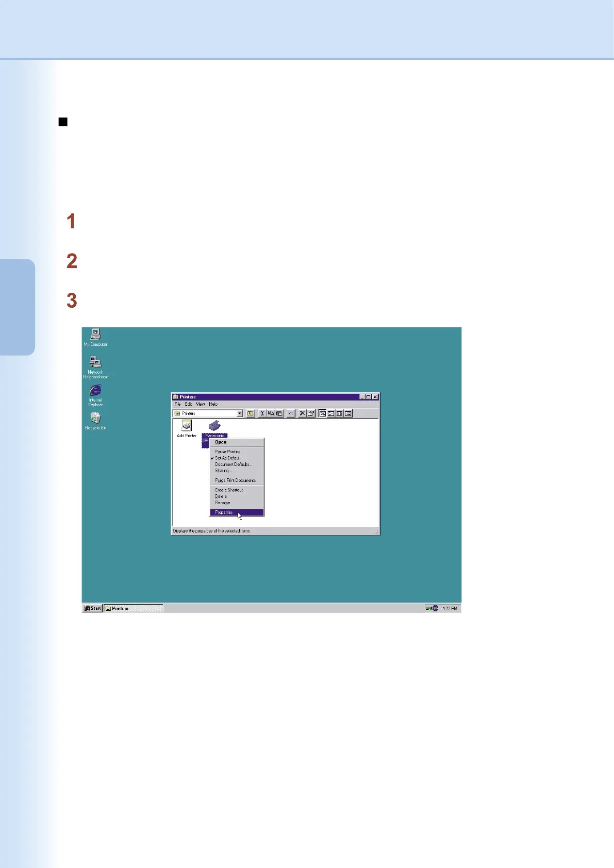
Task: Switch to List view in toolbar
Action: pyautogui.click(x=340, y=413)
